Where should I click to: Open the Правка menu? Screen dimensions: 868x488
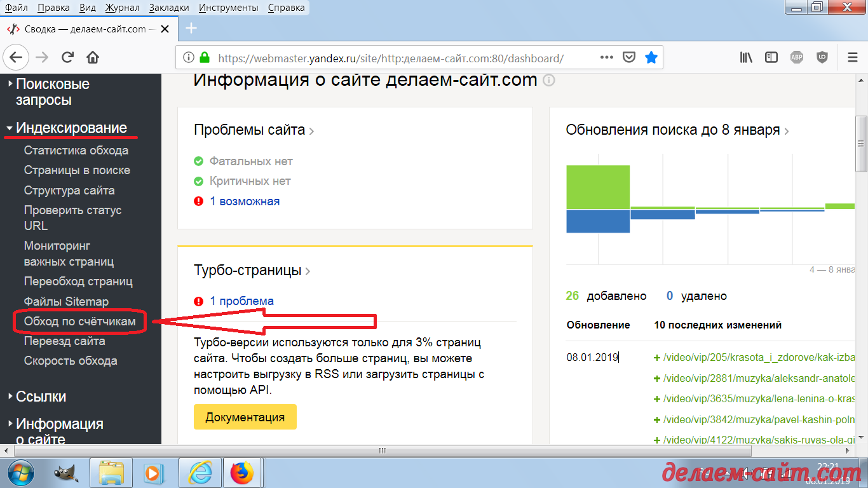(x=53, y=8)
